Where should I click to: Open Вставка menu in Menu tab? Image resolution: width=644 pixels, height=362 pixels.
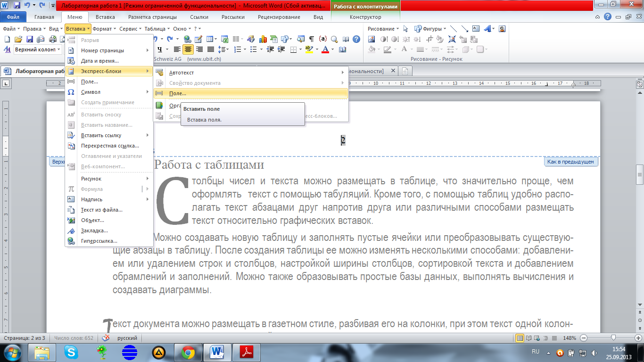point(78,29)
